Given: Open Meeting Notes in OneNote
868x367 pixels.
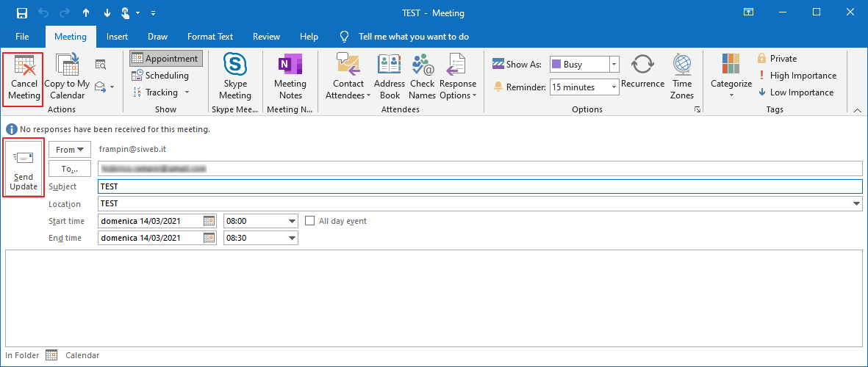Looking at the screenshot, I should pyautogui.click(x=290, y=77).
